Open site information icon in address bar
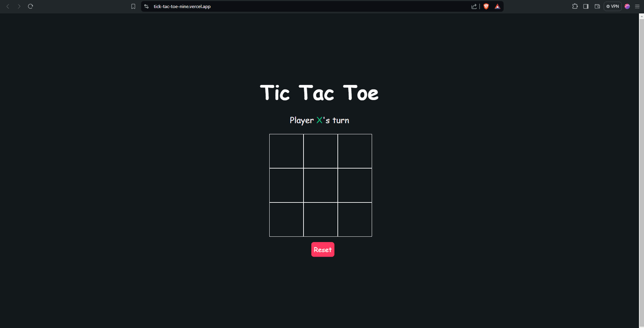The height and width of the screenshot is (328, 644). point(146,6)
